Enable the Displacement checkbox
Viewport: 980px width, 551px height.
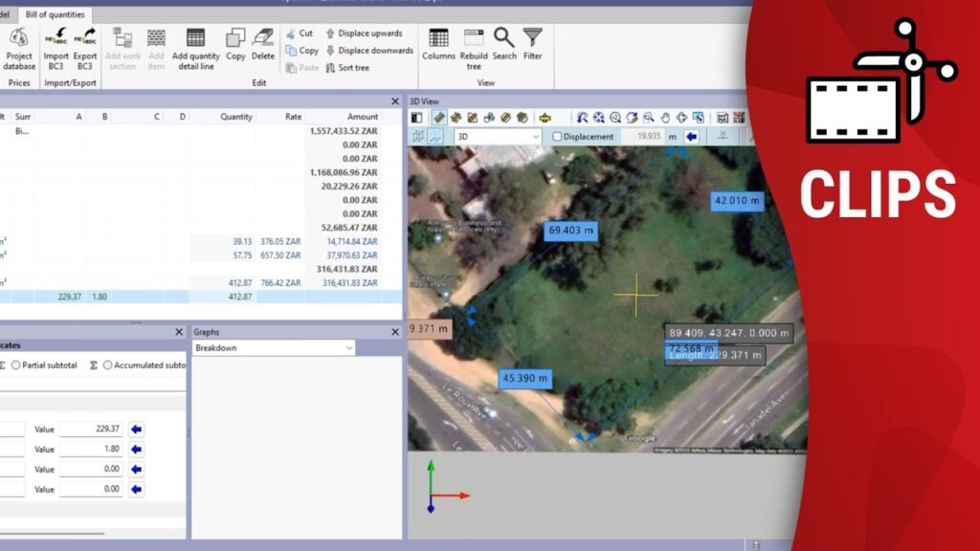[x=558, y=137]
